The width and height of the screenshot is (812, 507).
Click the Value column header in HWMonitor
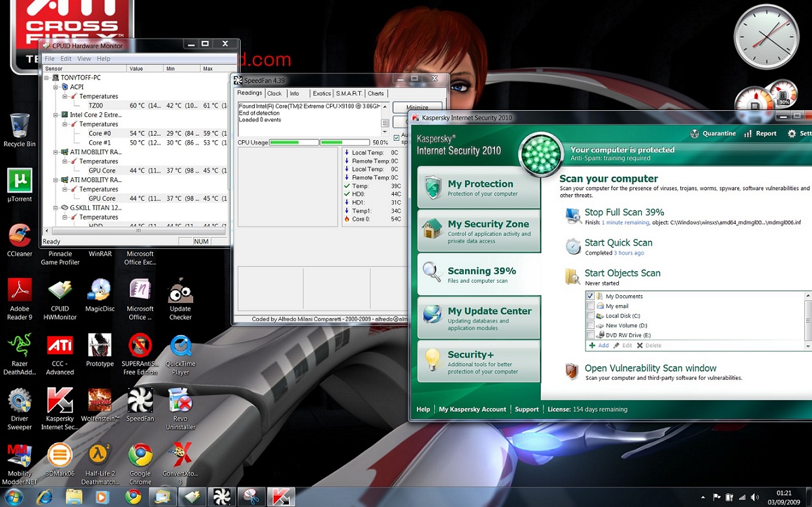click(x=145, y=68)
